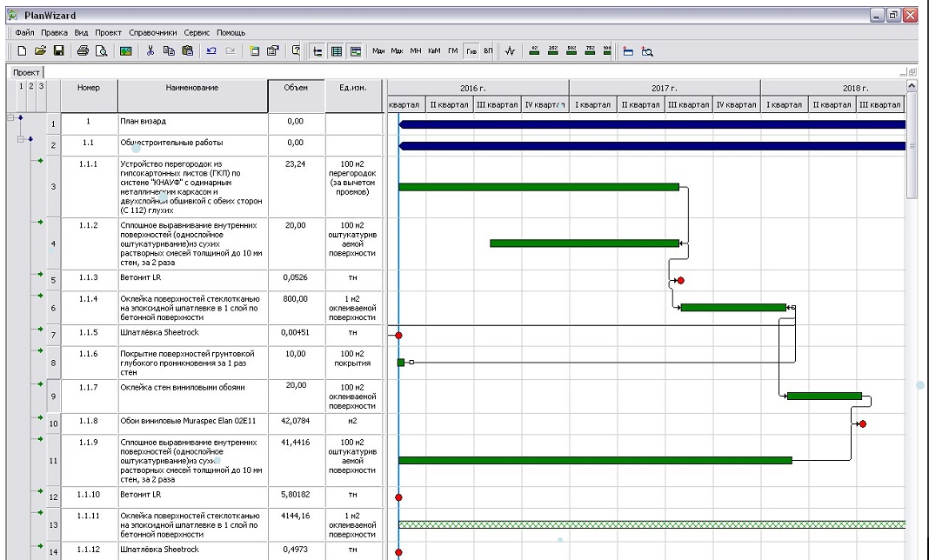
Task: Show outline level 2 in the tree
Action: coord(30,86)
